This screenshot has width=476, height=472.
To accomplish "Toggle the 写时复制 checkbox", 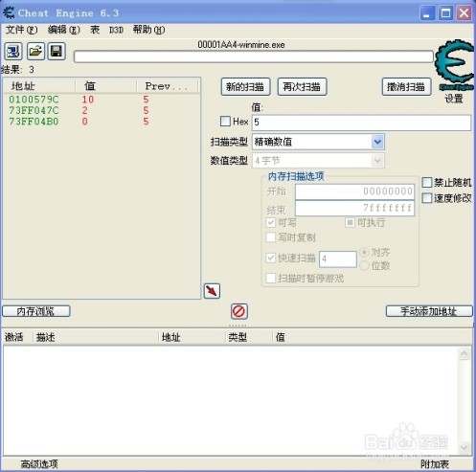I will coord(271,237).
